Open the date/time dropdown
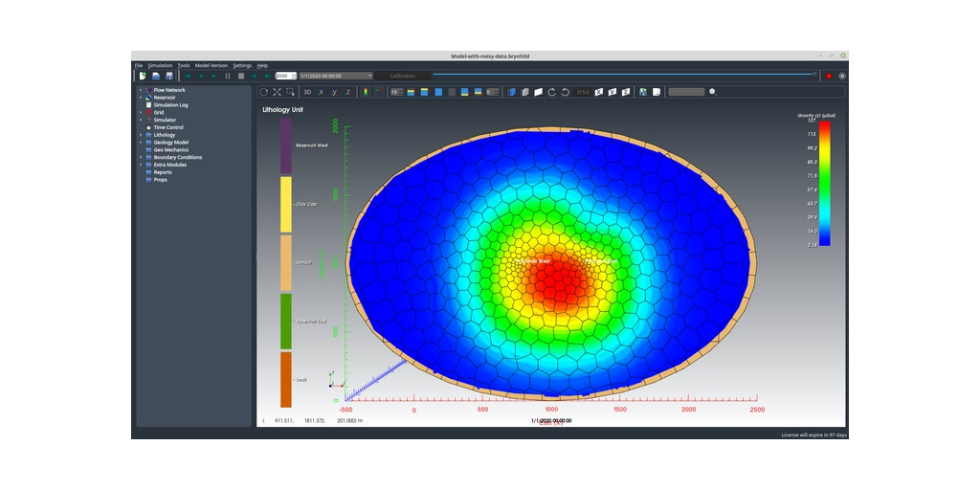The width and height of the screenshot is (980, 490). pyautogui.click(x=369, y=76)
